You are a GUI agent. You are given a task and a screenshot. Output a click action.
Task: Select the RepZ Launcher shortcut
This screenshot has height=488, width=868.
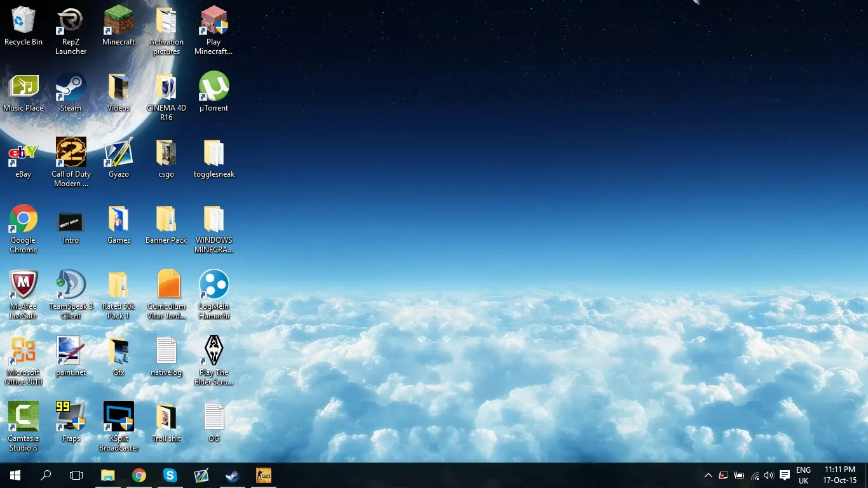[71, 30]
